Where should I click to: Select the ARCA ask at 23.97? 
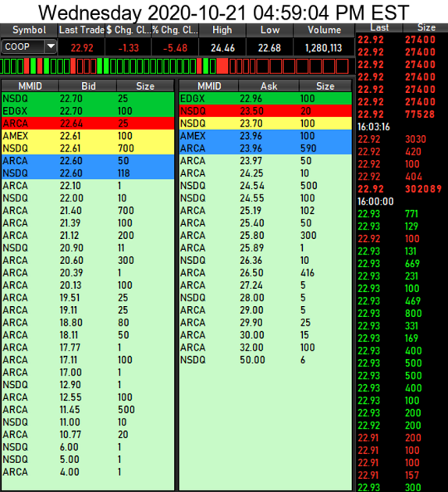265,161
